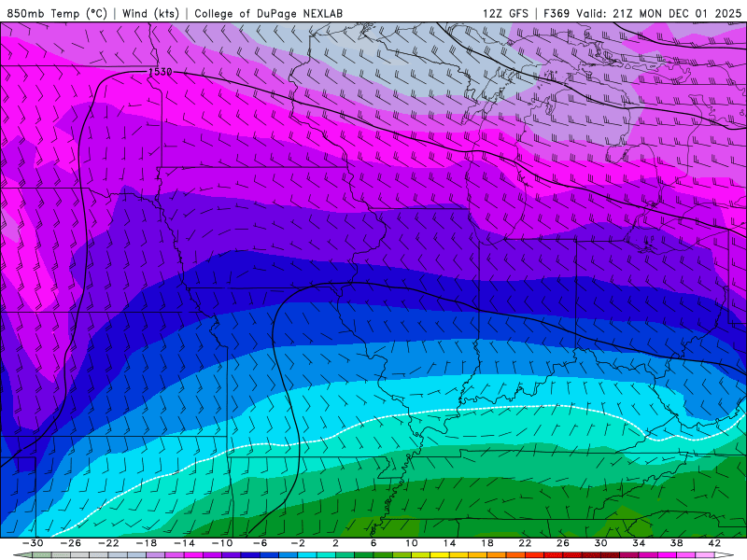Click the 26 legend value
This screenshot has width=747, height=560.
tap(563, 543)
